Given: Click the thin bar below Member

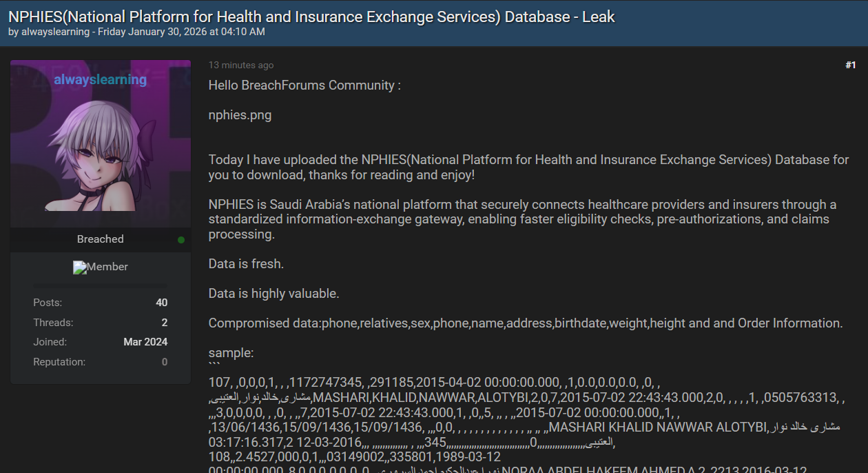Looking at the screenshot, I should 101,285.
